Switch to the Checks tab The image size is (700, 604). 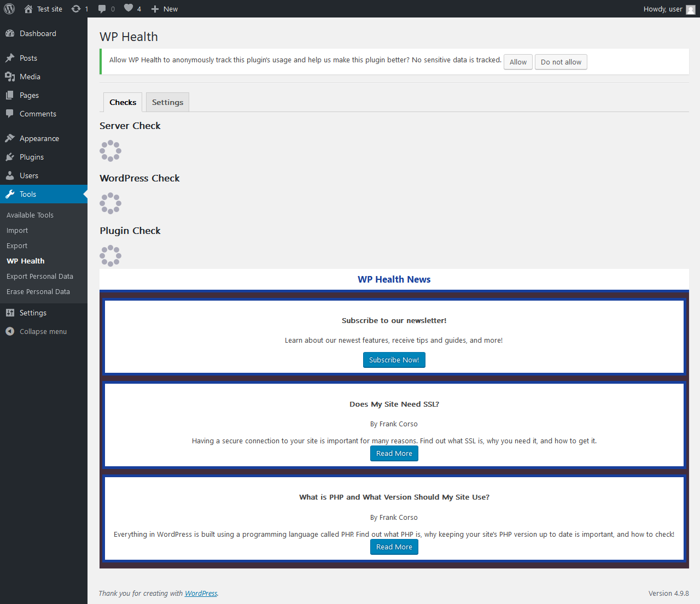pyautogui.click(x=123, y=102)
